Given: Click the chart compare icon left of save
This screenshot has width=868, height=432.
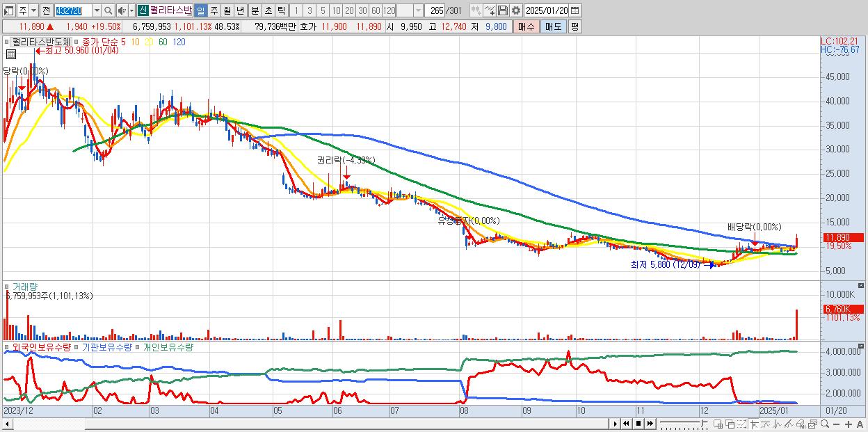Looking at the screenshot, I should [489, 10].
